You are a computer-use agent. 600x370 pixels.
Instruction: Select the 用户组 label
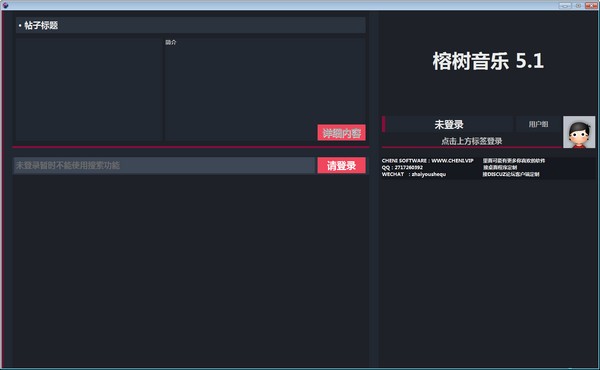(x=538, y=124)
